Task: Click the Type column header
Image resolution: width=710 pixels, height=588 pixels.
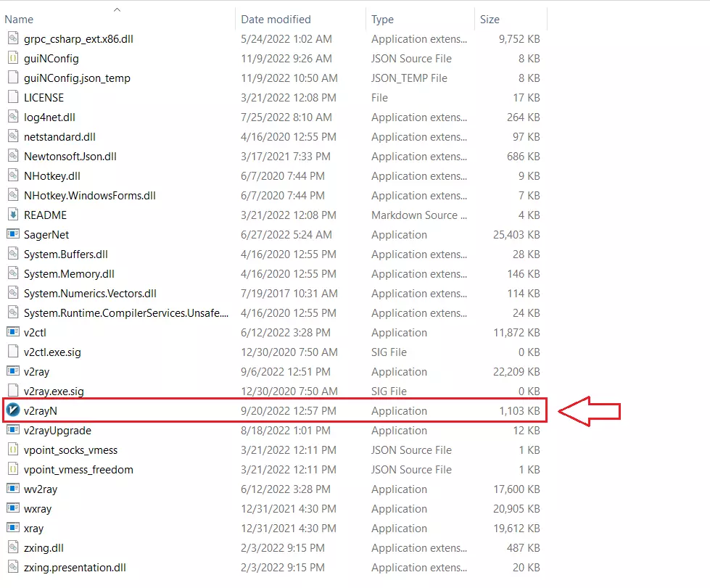Action: tap(382, 20)
